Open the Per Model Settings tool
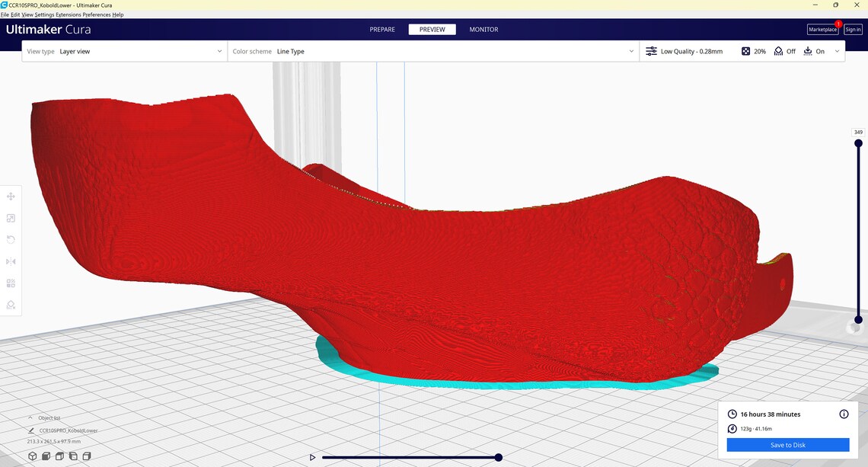This screenshot has height=467, width=868. click(11, 283)
